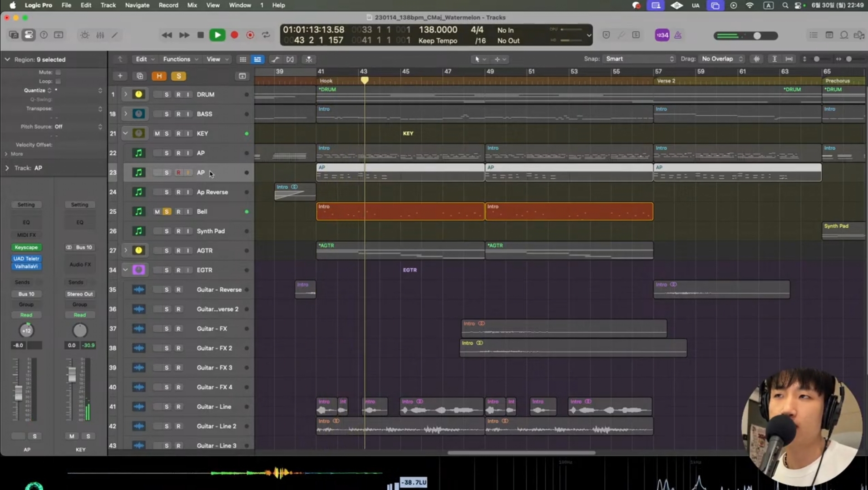The height and width of the screenshot is (490, 868).
Task: Toggle the yellow global Solo S button
Action: pyautogui.click(x=179, y=76)
